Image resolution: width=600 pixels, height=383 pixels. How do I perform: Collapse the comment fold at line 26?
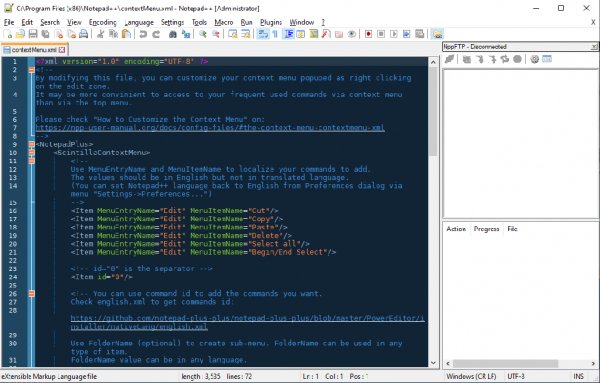(x=31, y=293)
